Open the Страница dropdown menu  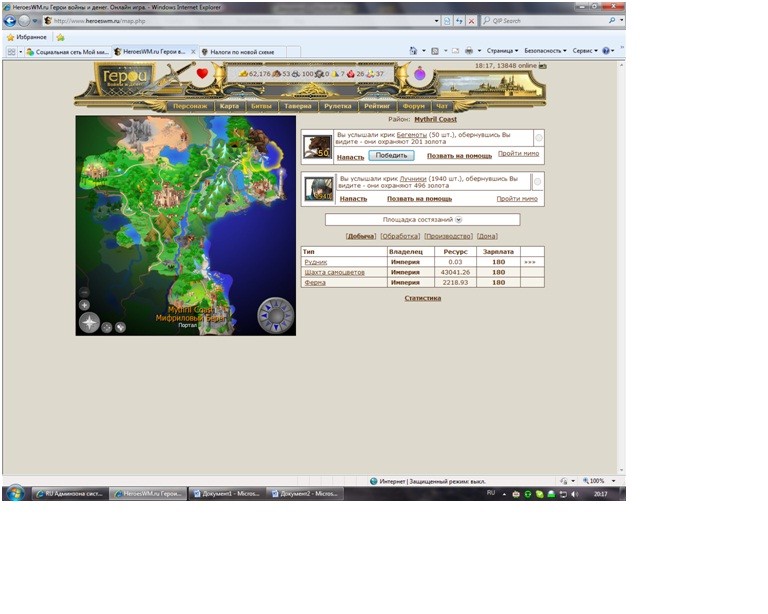(502, 50)
